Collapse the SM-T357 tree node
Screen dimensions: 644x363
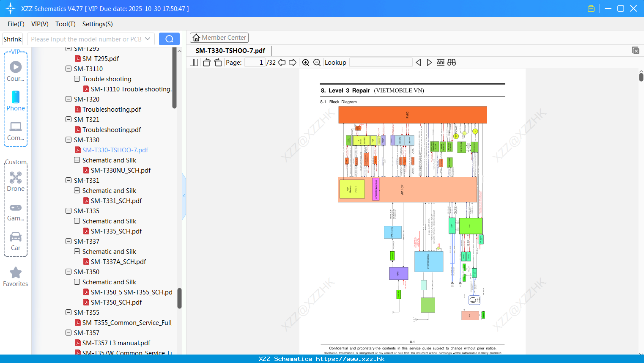(x=69, y=333)
